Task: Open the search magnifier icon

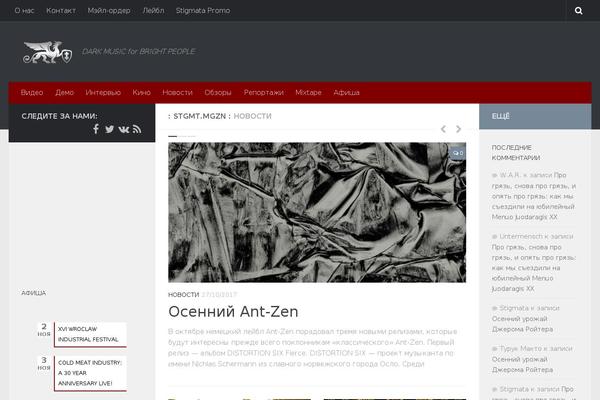Action: (579, 11)
